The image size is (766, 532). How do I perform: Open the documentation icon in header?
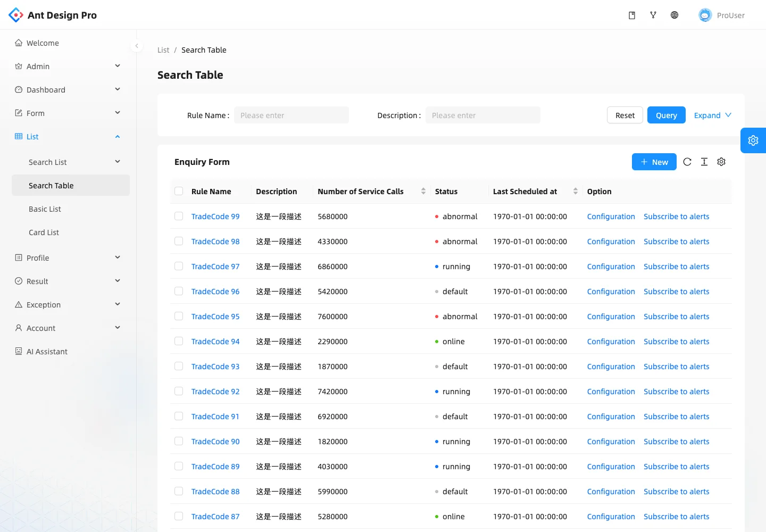click(632, 15)
